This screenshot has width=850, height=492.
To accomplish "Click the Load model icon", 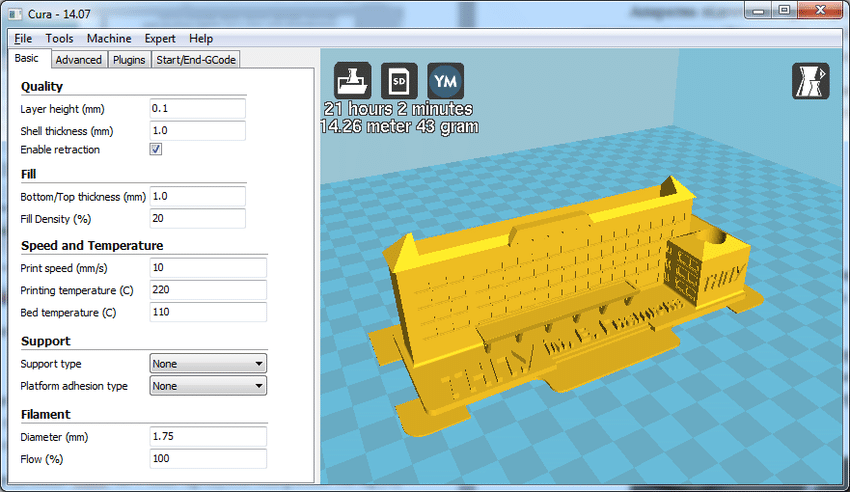I will pyautogui.click(x=352, y=81).
